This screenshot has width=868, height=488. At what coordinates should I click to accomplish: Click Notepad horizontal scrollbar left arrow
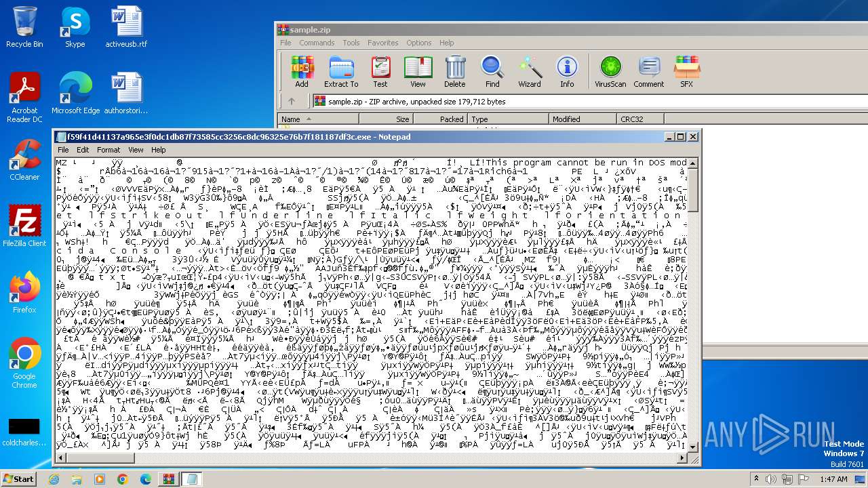[x=60, y=459]
